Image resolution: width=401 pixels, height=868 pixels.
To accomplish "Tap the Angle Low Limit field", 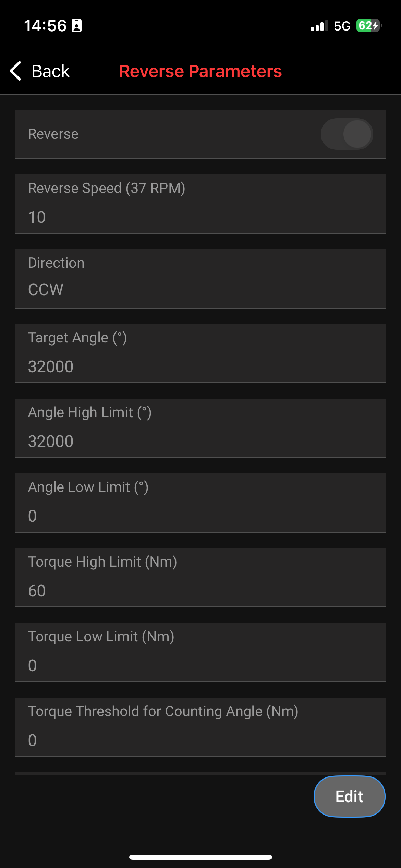I will 200,516.
